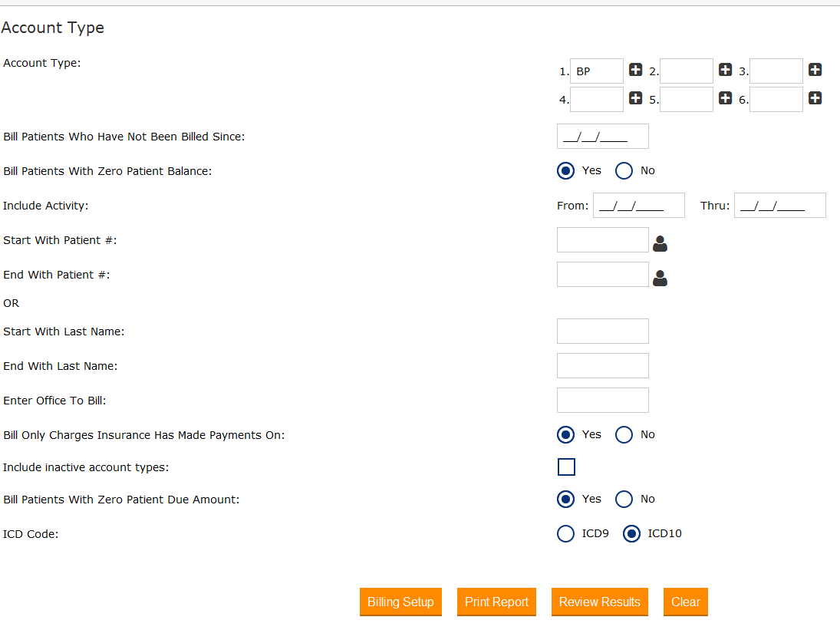
Task: Click the plus icon beside account type 1
Action: (635, 70)
